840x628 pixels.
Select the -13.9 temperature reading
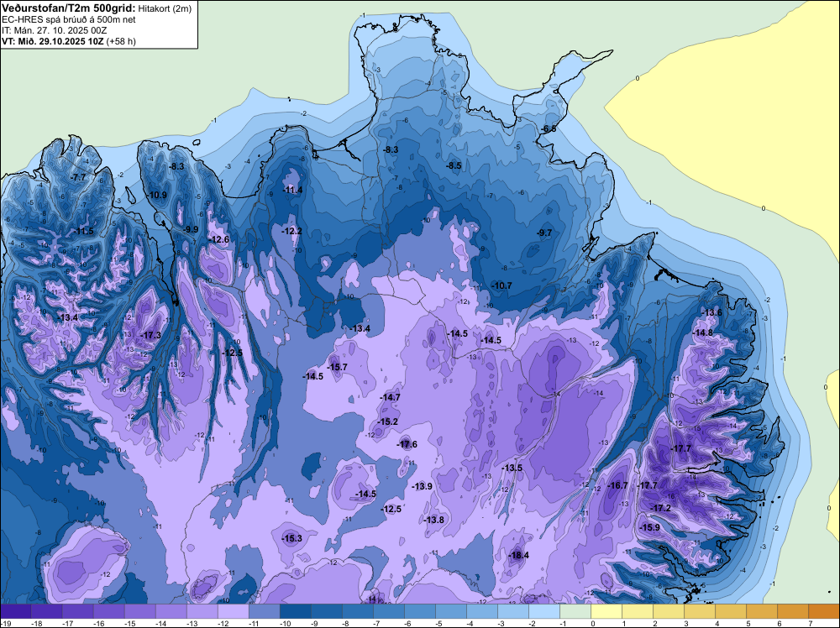[x=423, y=486]
